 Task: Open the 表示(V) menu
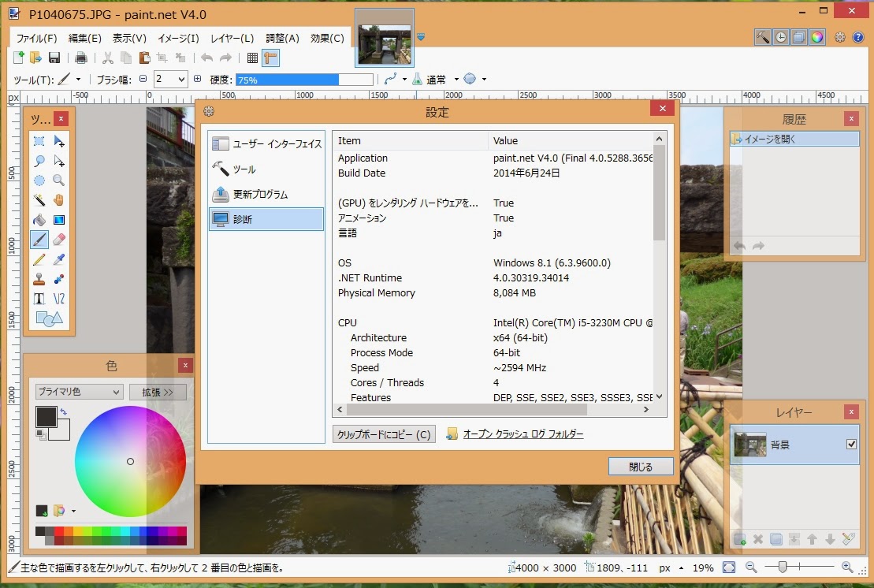[129, 39]
